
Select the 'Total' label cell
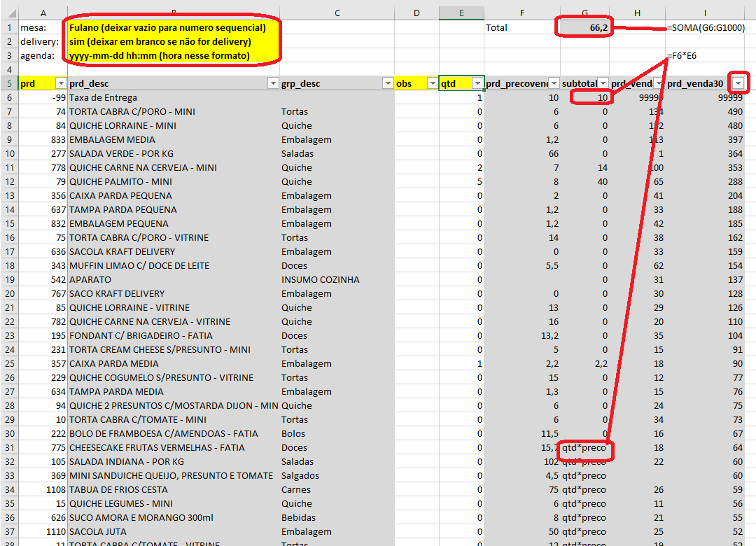pyautogui.click(x=522, y=27)
